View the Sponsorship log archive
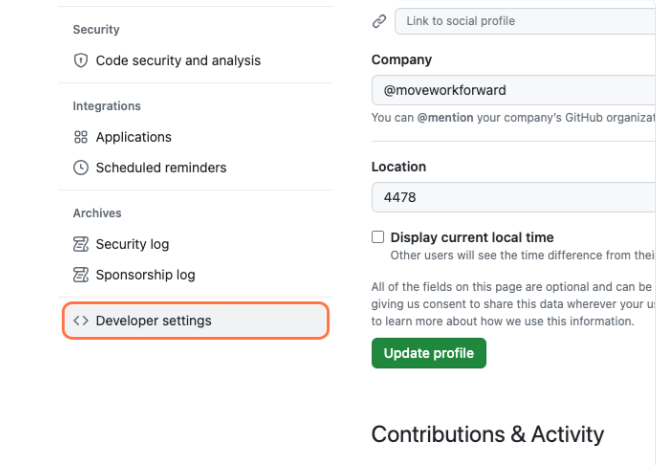The image size is (657, 465). pos(145,275)
